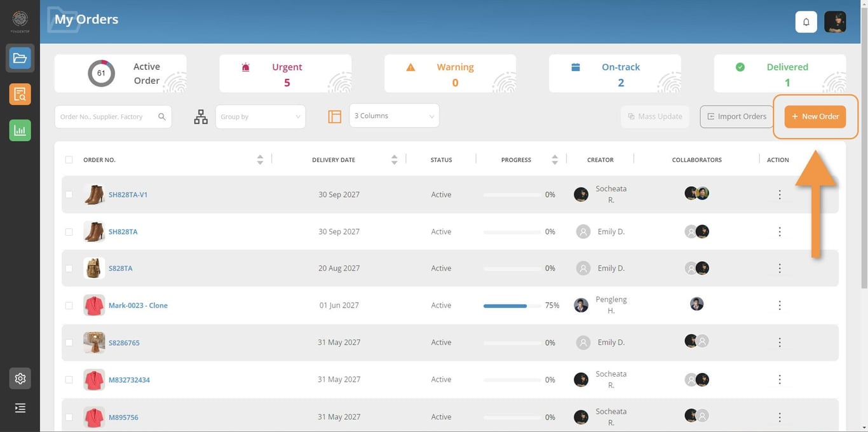This screenshot has height=432, width=868.
Task: Select the Active Order card
Action: coord(121,74)
